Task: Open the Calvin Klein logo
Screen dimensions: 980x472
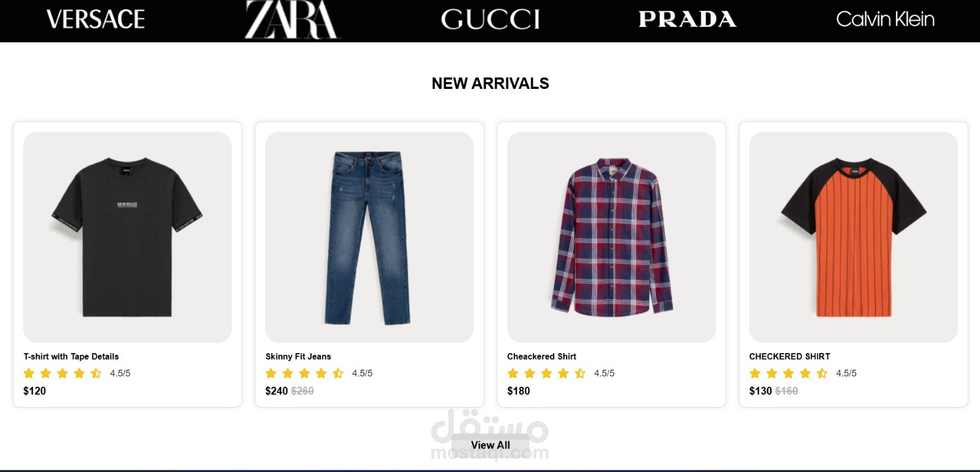Action: 885,19
